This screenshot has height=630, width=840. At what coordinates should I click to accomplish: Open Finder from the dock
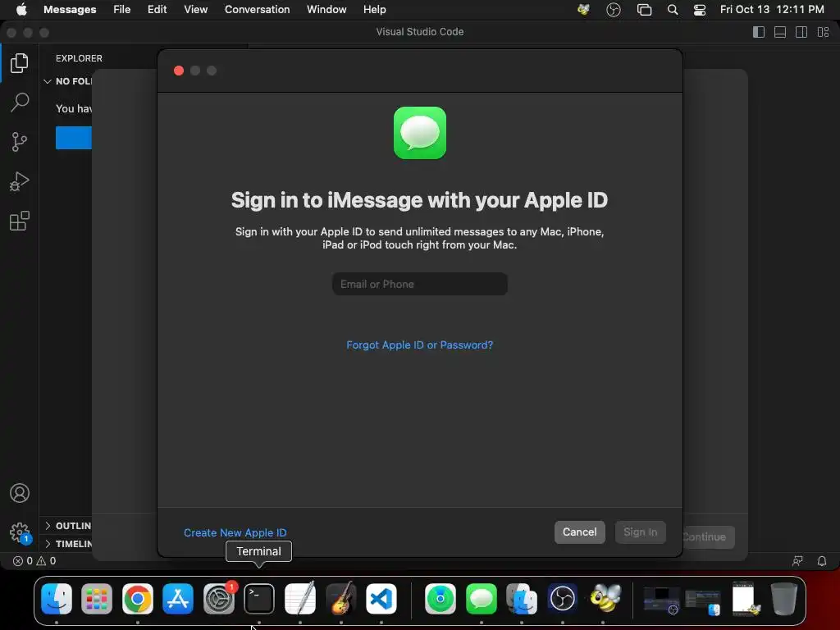coord(57,598)
